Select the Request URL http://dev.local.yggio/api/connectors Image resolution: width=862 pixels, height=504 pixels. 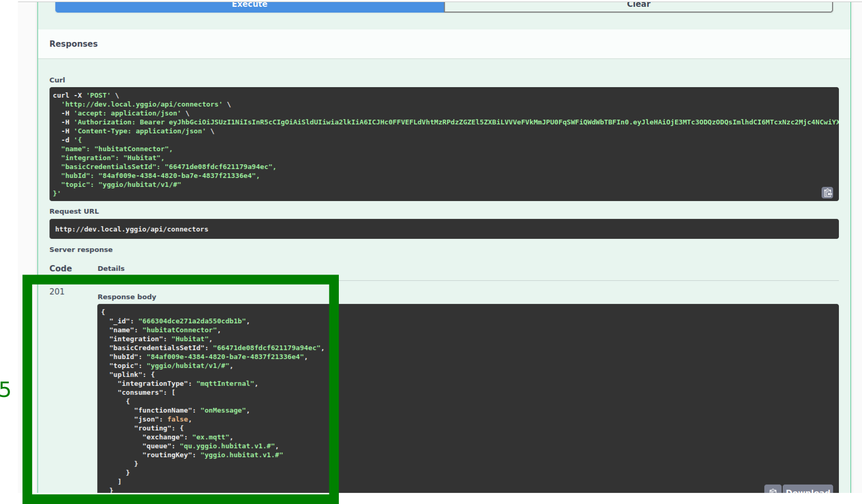pos(131,229)
